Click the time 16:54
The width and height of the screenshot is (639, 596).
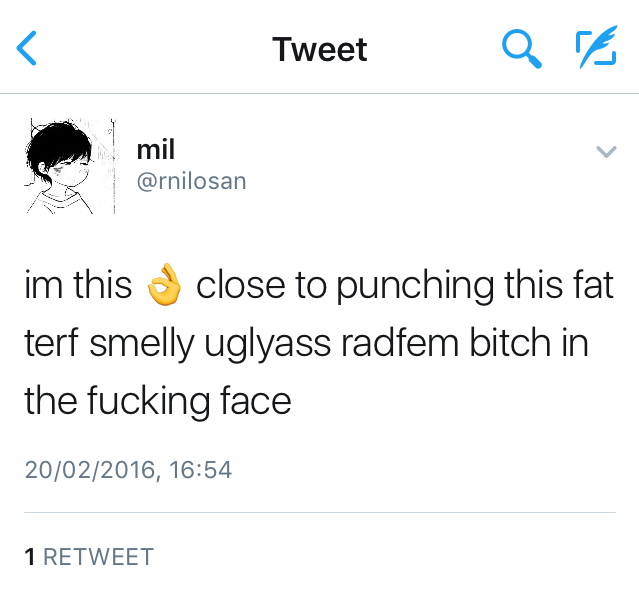[x=201, y=470]
